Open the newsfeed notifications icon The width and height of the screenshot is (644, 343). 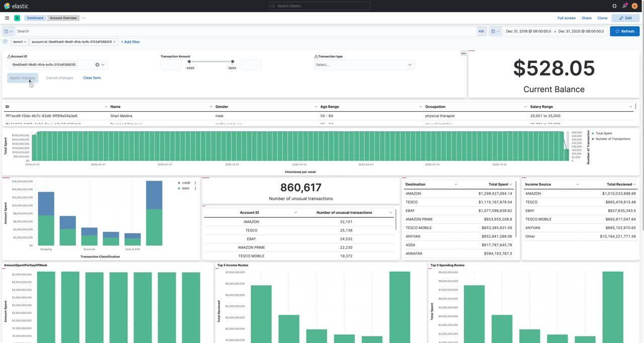pyautogui.click(x=624, y=6)
